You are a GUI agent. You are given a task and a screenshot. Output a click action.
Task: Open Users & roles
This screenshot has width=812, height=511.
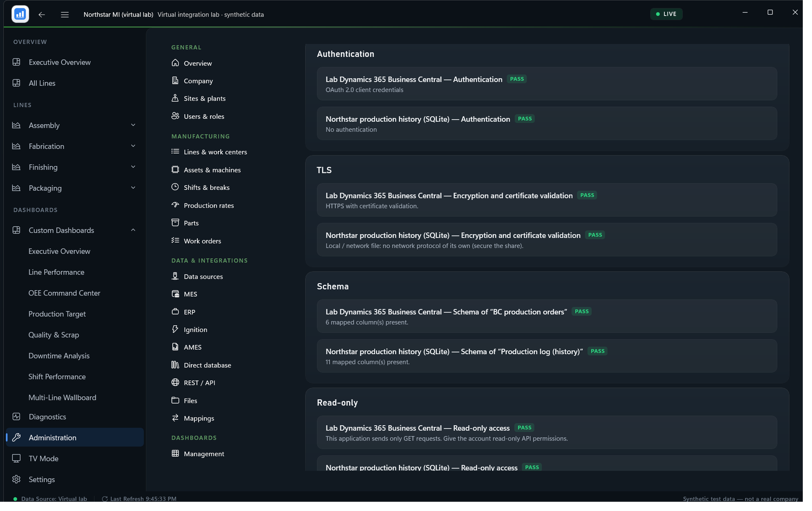tap(204, 116)
